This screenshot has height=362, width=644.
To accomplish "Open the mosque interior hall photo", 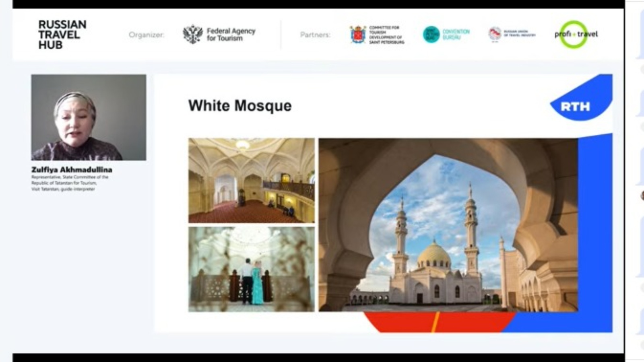I will pyautogui.click(x=251, y=180).
